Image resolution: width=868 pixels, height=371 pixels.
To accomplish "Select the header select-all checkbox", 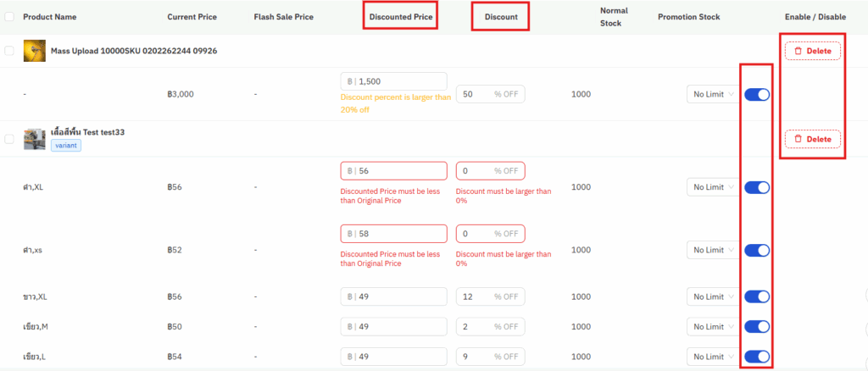I will 9,17.
